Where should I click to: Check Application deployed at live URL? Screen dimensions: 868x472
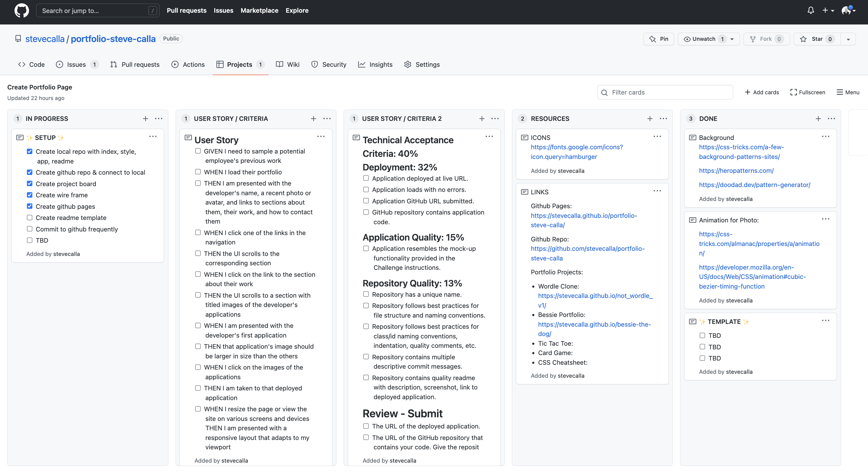(x=366, y=178)
